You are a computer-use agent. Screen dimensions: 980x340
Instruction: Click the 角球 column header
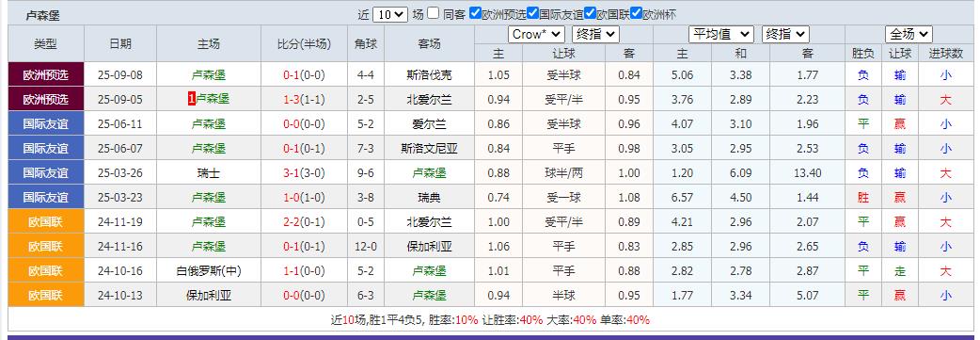pos(366,44)
